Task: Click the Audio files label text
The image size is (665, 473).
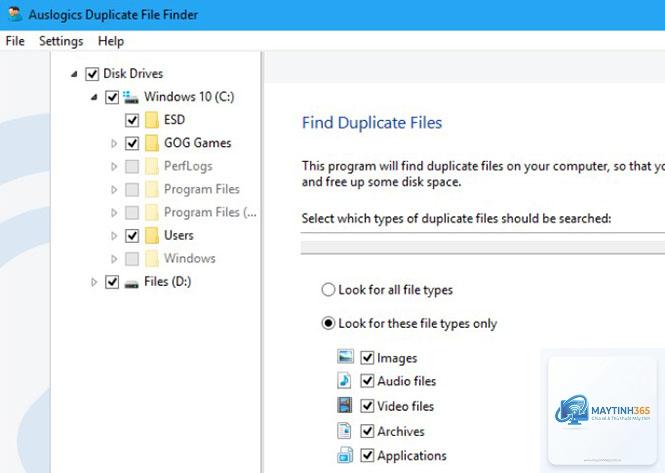Action: [406, 381]
